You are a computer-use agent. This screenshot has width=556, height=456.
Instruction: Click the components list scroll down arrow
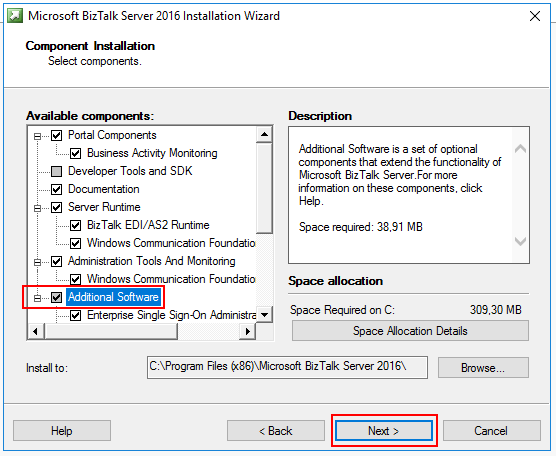click(264, 315)
